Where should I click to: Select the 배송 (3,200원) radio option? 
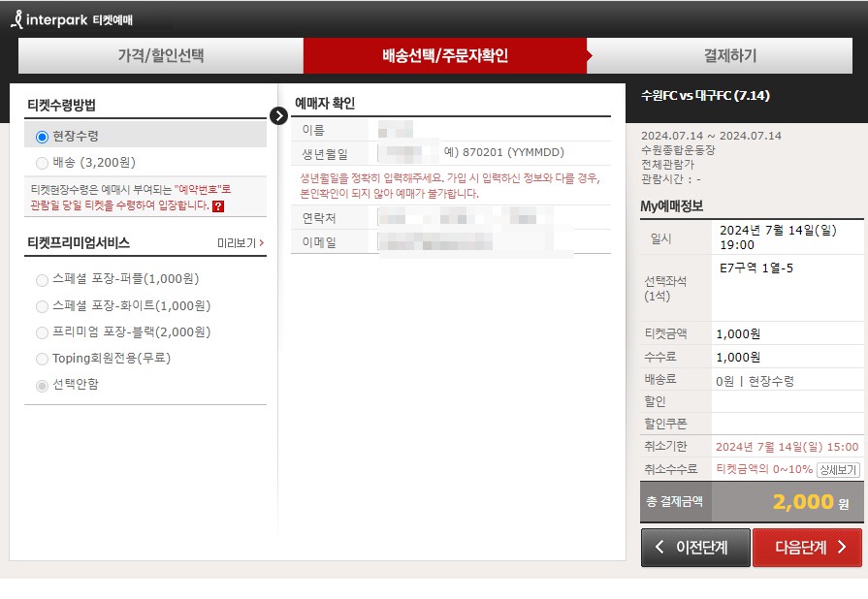point(42,163)
